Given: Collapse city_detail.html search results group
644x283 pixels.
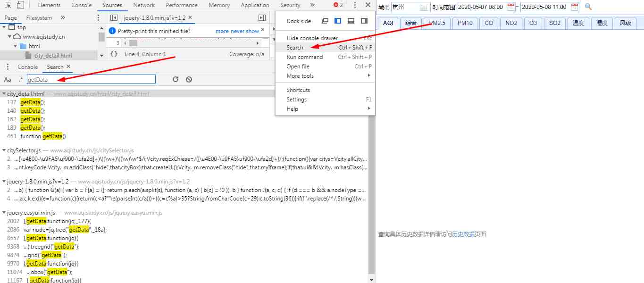Looking at the screenshot, I should click(x=4, y=94).
